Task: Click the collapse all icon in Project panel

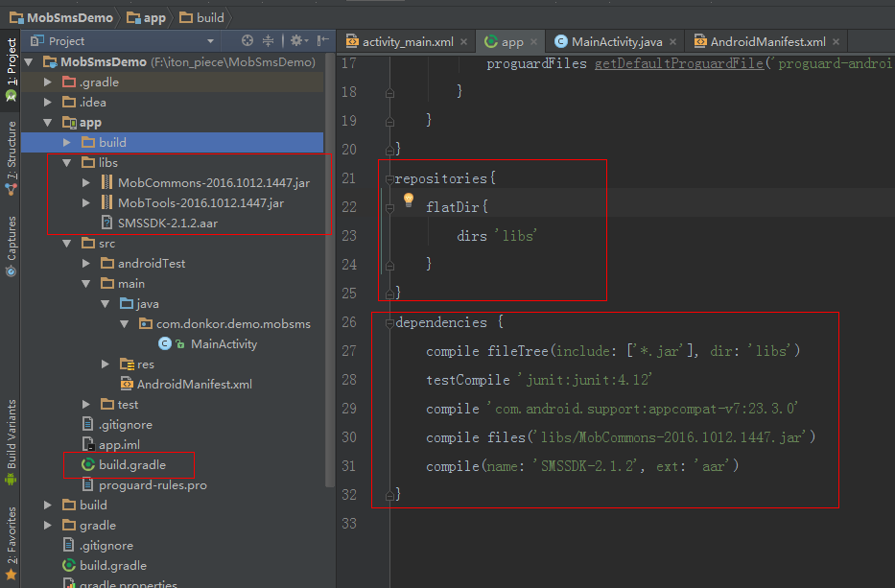Action: click(268, 40)
